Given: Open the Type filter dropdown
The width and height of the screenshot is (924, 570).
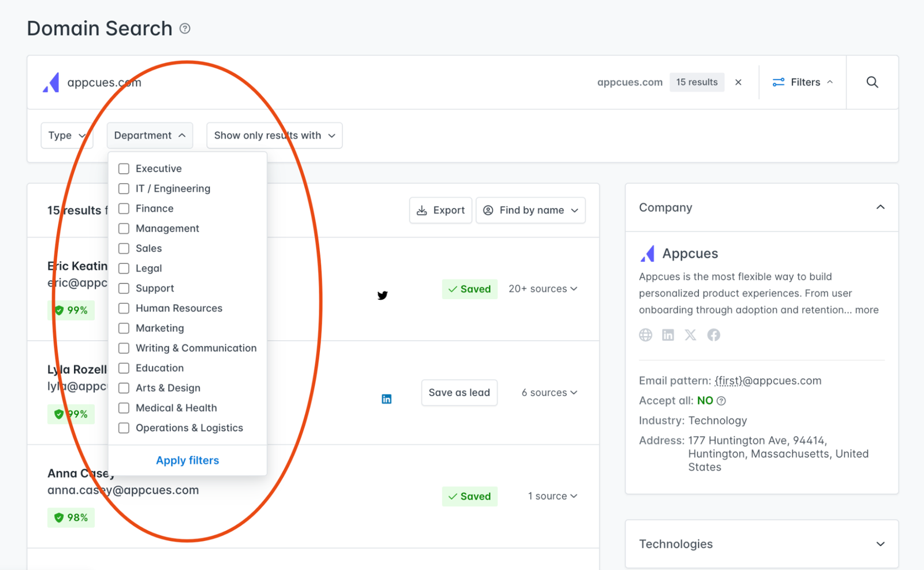Looking at the screenshot, I should click(x=66, y=135).
